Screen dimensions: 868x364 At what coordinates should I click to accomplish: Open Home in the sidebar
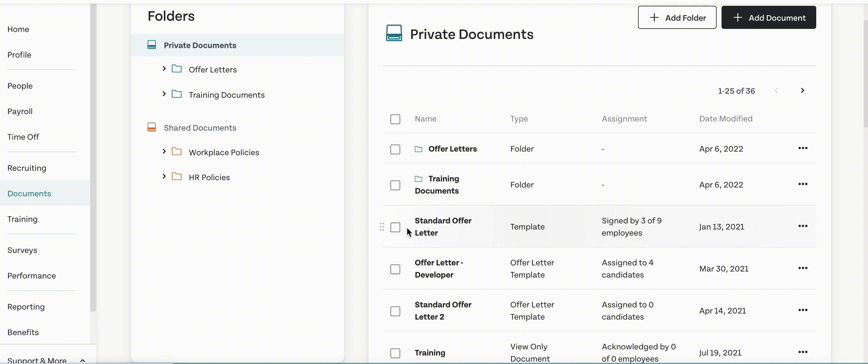click(x=18, y=29)
